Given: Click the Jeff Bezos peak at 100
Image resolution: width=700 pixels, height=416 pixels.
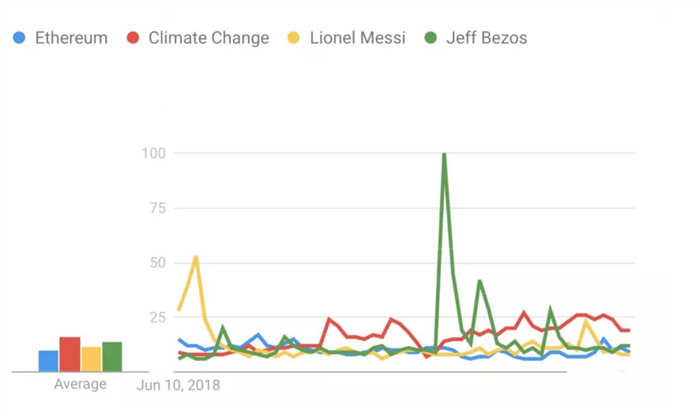Looking at the screenshot, I should [444, 154].
